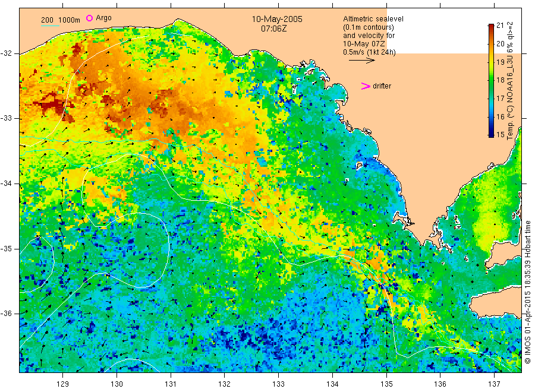Click 'and velocity for' legend line

369,36
